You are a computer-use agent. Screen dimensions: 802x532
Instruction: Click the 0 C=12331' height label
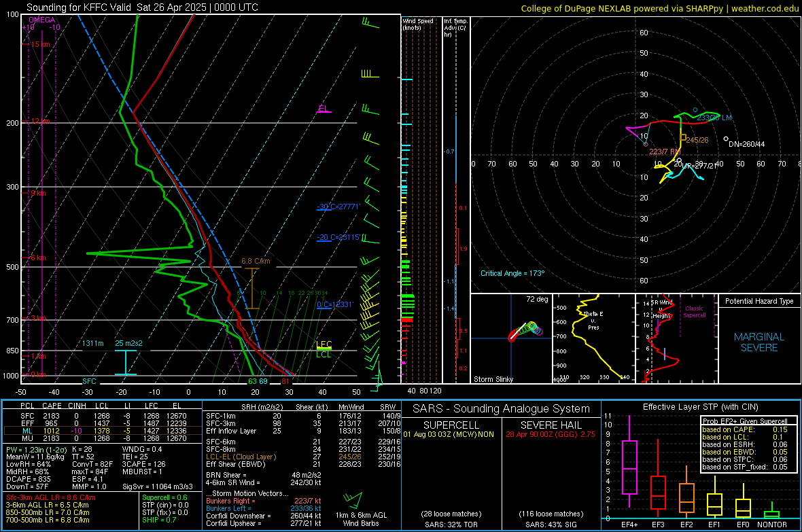pos(335,304)
